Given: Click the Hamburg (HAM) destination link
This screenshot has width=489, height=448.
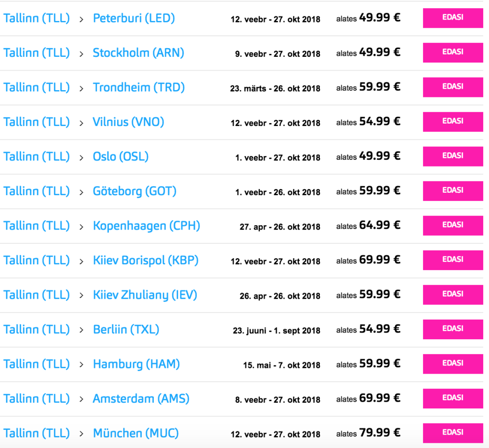Looking at the screenshot, I should 136,364.
